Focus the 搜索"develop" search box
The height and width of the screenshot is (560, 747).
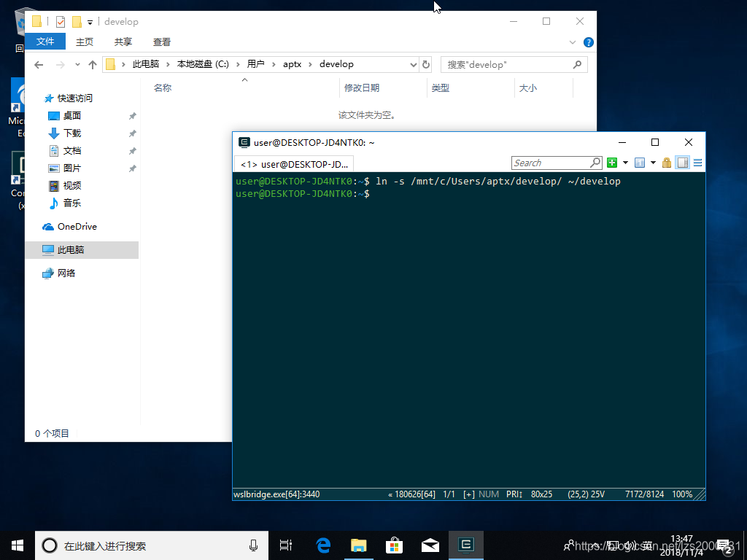point(514,65)
